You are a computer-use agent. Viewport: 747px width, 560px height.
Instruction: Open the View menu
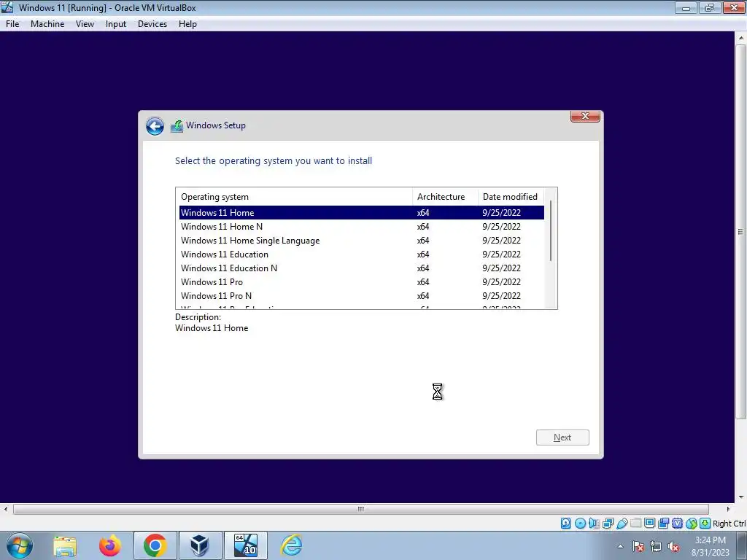point(85,24)
